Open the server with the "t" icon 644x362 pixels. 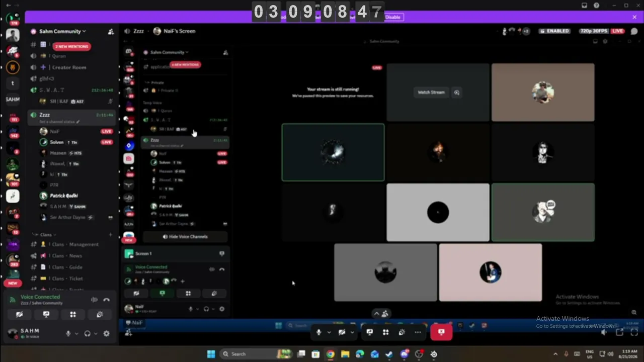(x=13, y=83)
